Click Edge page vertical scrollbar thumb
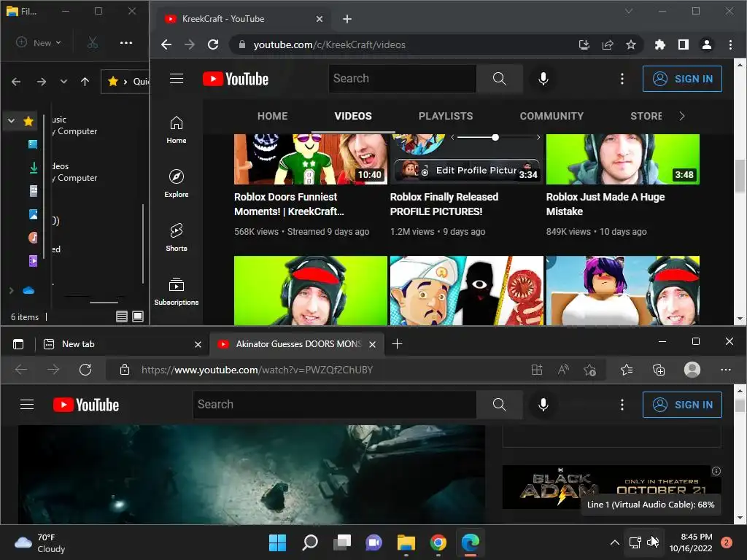This screenshot has width=747, height=560. pos(740,405)
